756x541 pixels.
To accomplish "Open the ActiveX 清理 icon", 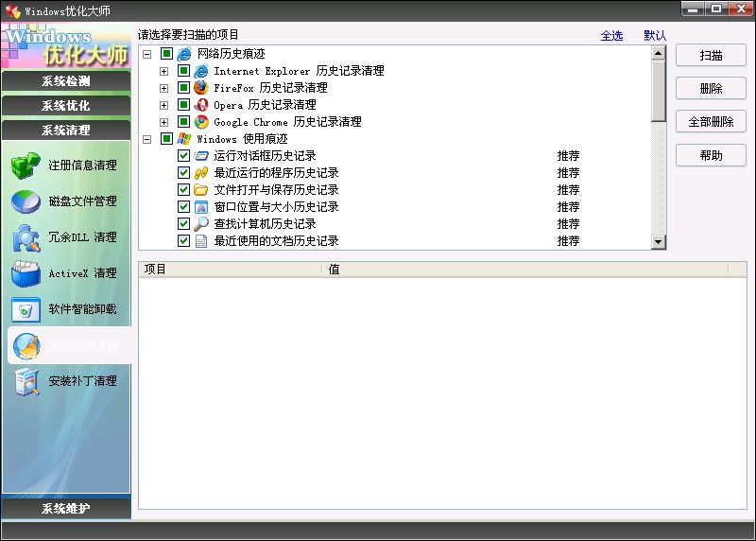I will pyautogui.click(x=26, y=273).
